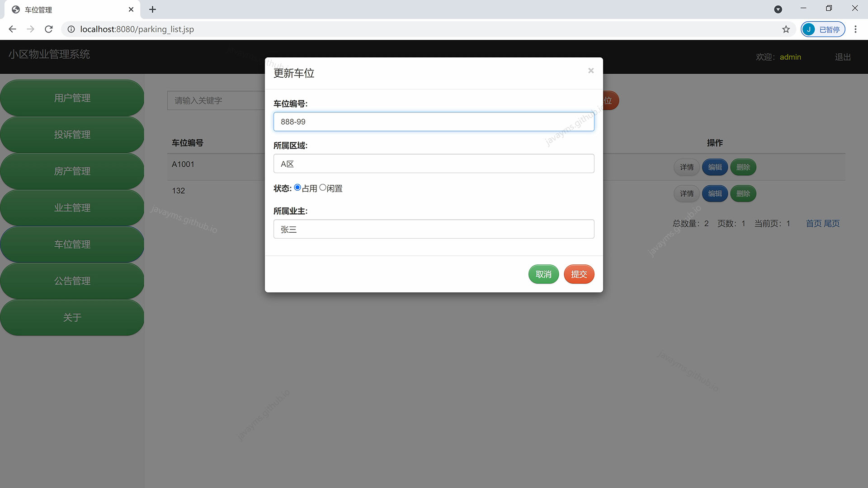868x488 pixels.
Task: Switch to the 车位管理 browser tab
Action: (x=68, y=9)
